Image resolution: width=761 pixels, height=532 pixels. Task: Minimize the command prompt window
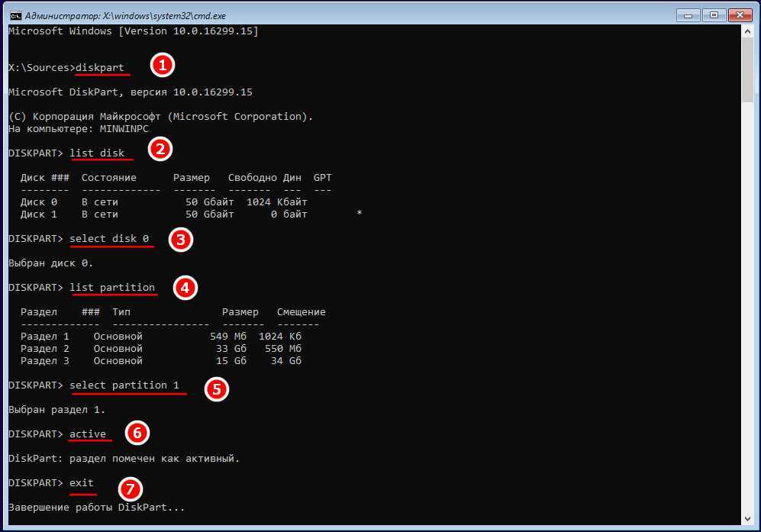pyautogui.click(x=687, y=14)
